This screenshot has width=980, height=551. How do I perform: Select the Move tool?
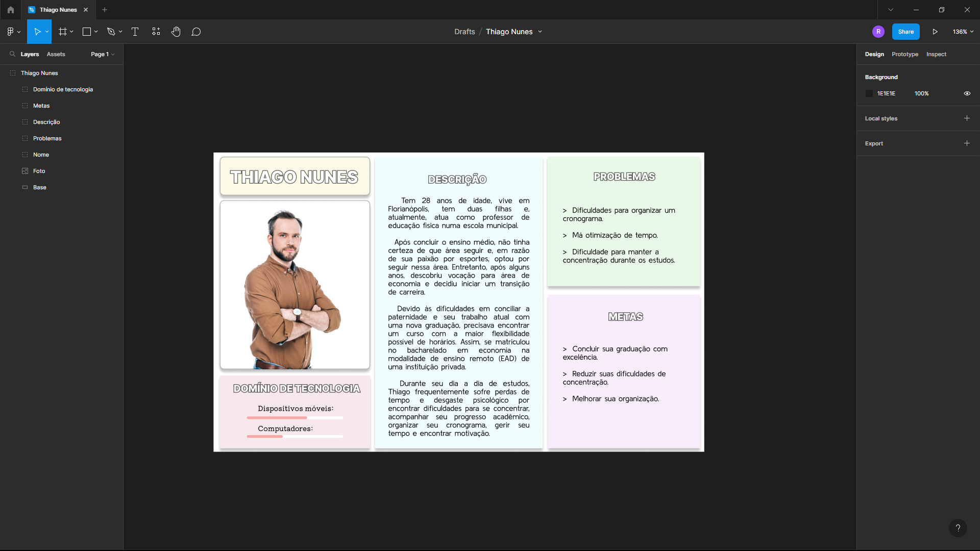37,32
